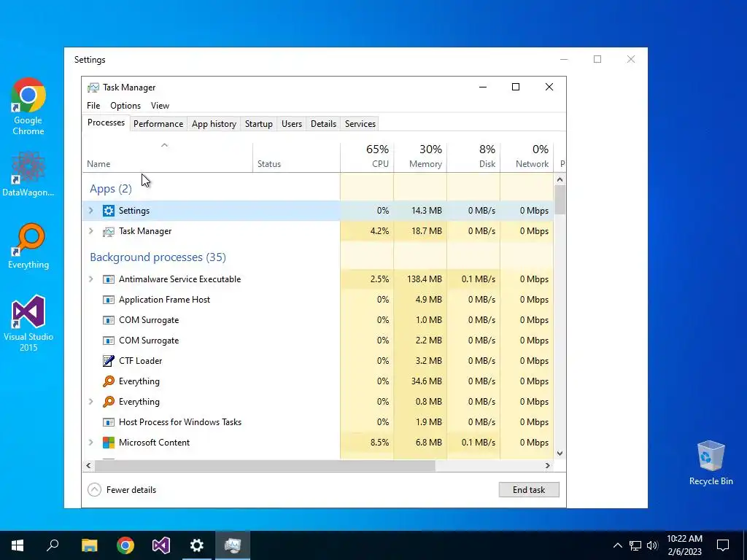Select the first COM Surrogate row with 1.0 MB
The width and height of the screenshot is (747, 560).
(x=318, y=320)
